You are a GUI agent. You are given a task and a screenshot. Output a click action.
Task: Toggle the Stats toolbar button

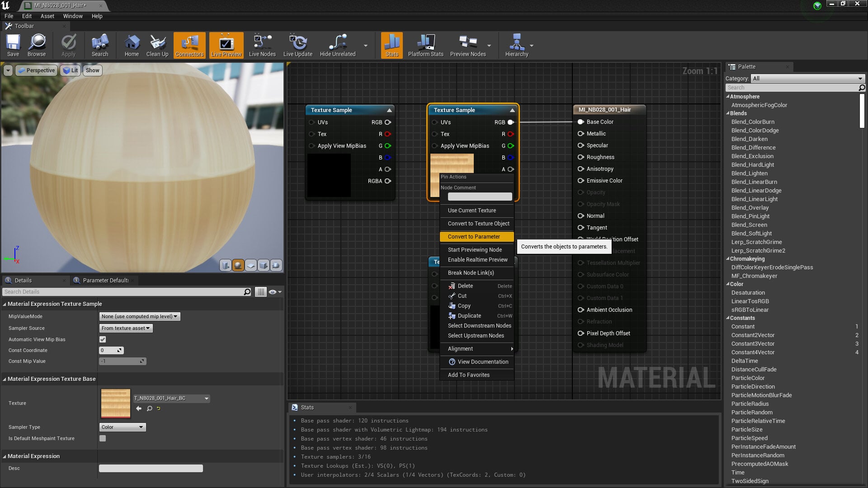392,45
